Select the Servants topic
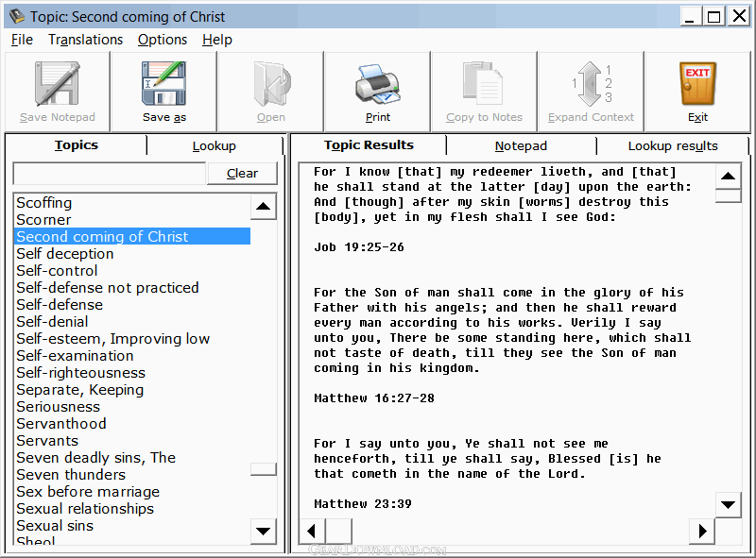 (x=132, y=441)
